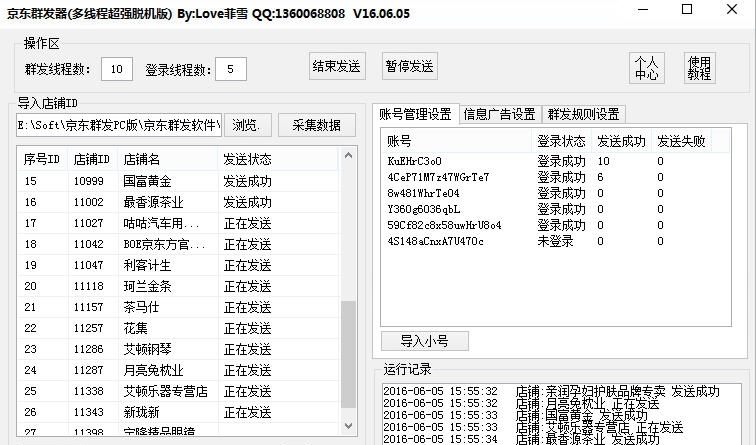
Task: Click 登录状态 column header in accounts
Action: [x=561, y=141]
